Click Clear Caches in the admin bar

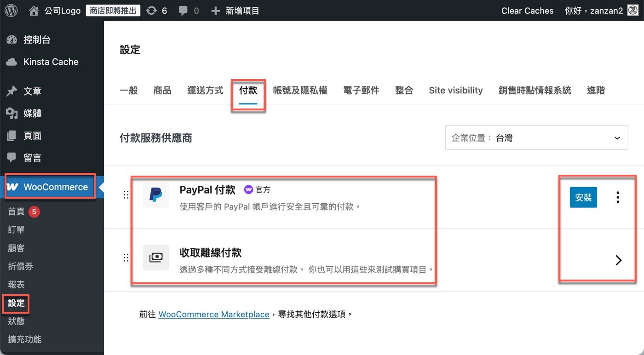tap(528, 11)
